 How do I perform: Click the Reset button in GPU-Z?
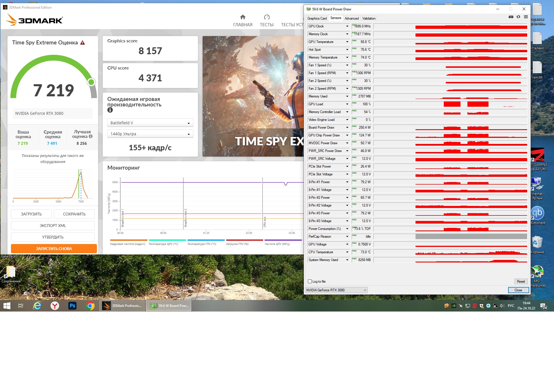521,282
